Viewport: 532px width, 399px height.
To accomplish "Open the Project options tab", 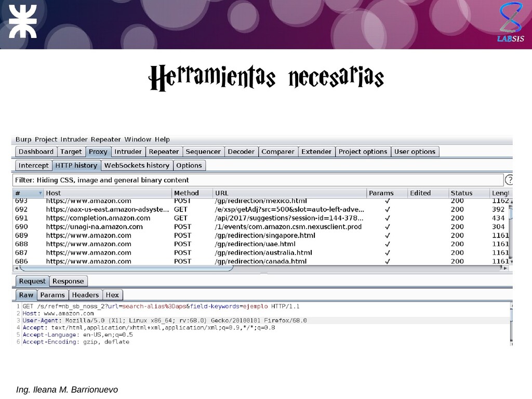I will tap(363, 152).
